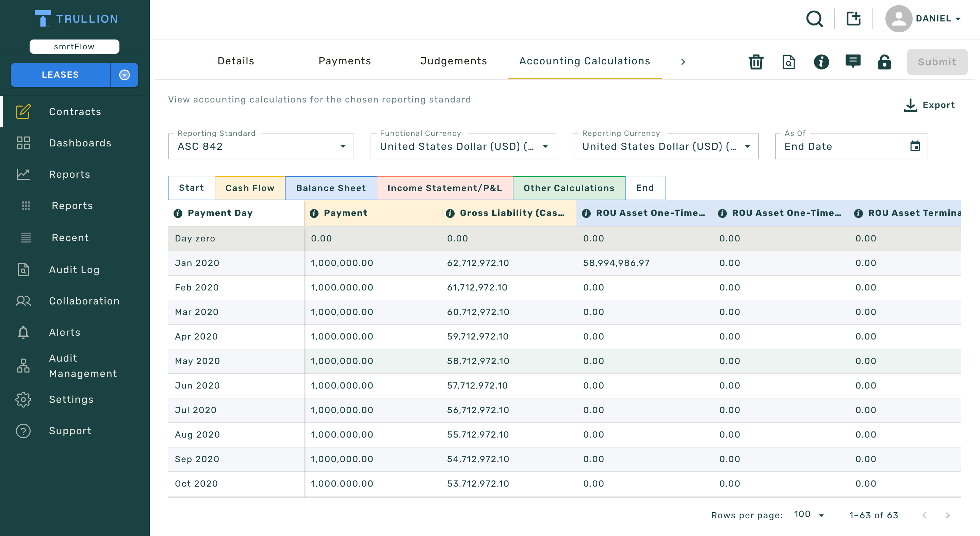Screen dimensions: 980x536
Task: Click the Export button
Action: pyautogui.click(x=929, y=105)
